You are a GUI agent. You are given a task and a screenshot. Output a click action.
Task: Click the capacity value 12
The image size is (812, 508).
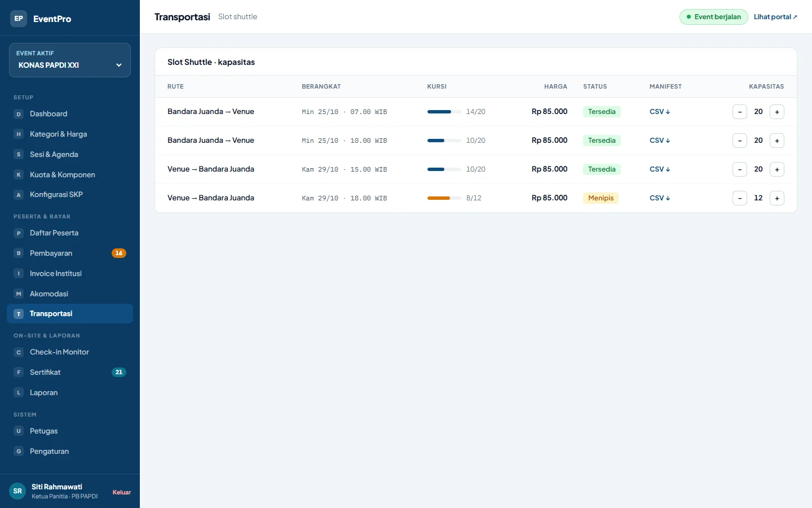pos(758,198)
